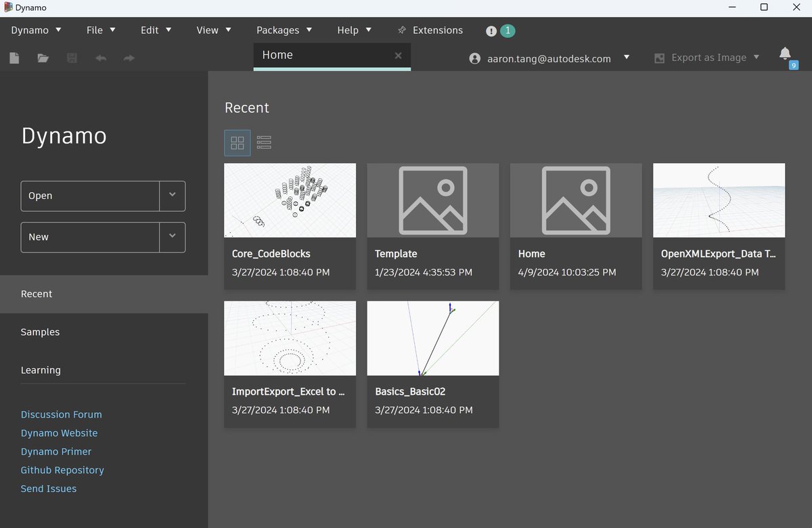The height and width of the screenshot is (528, 812).
Task: Maximize the Dynamo window
Action: (x=764, y=7)
